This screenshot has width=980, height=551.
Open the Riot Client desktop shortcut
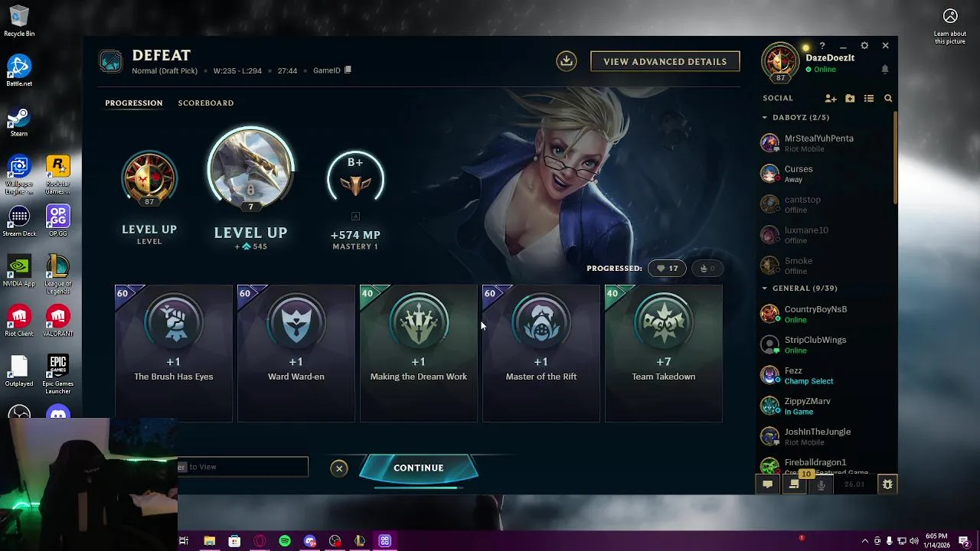tap(19, 321)
